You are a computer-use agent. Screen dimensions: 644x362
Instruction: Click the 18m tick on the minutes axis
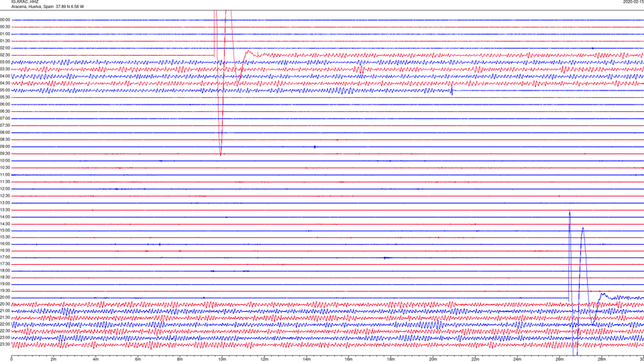point(391,359)
